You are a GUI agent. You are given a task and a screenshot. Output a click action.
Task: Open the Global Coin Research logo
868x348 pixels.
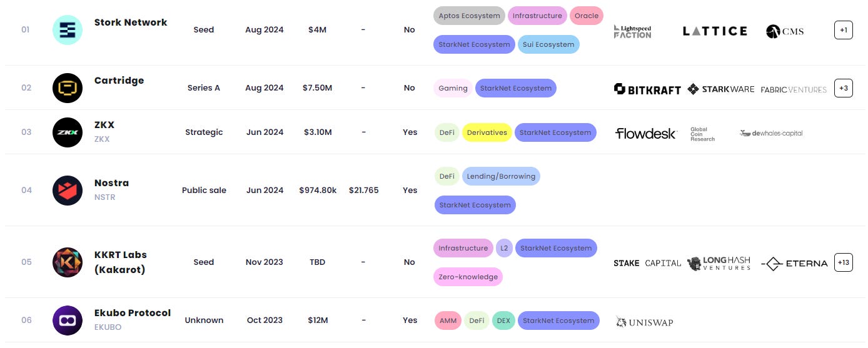tap(702, 134)
